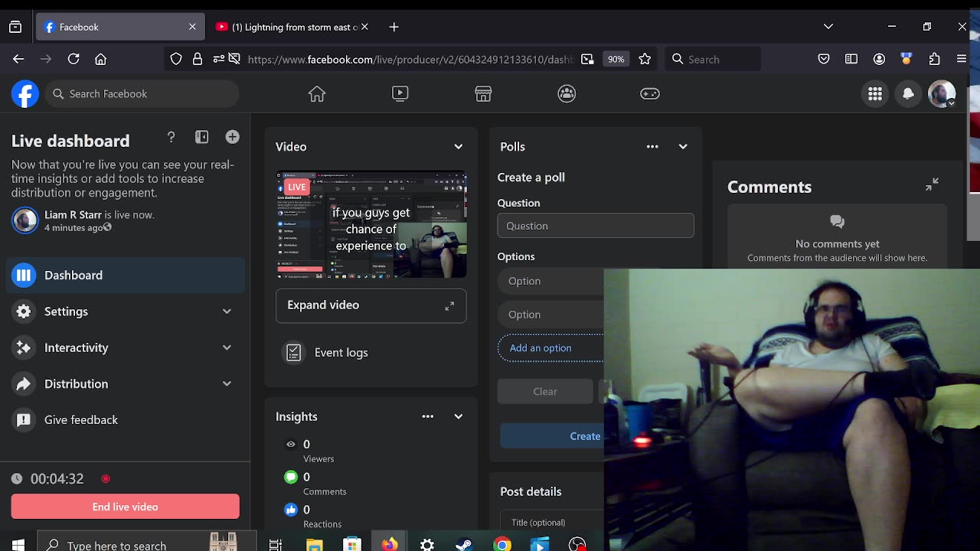Screen dimensions: 980x551
Task: Open the Insights three-dot options menu
Action: click(x=428, y=416)
